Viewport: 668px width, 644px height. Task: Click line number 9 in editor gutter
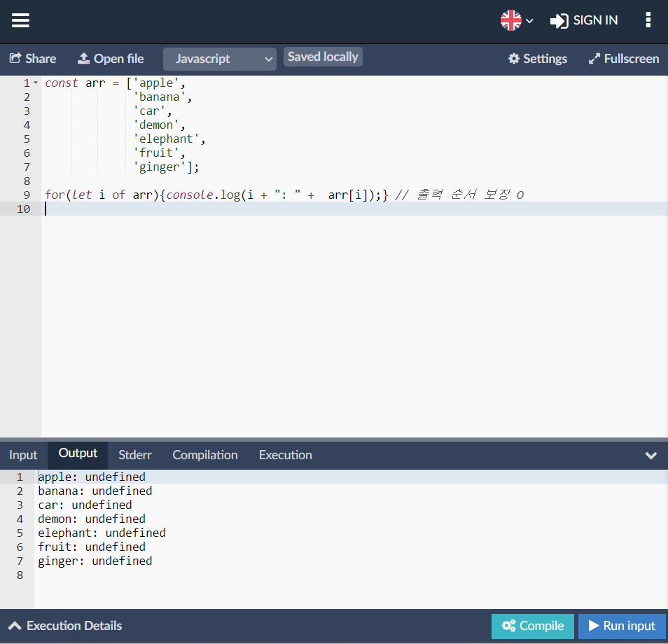tap(27, 195)
